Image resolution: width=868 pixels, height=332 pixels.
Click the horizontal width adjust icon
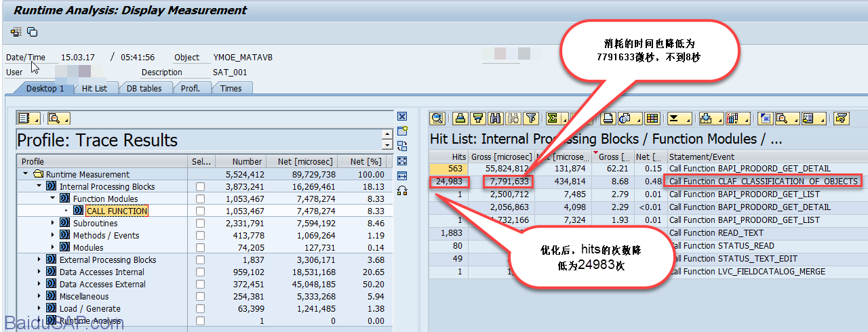coord(402,176)
